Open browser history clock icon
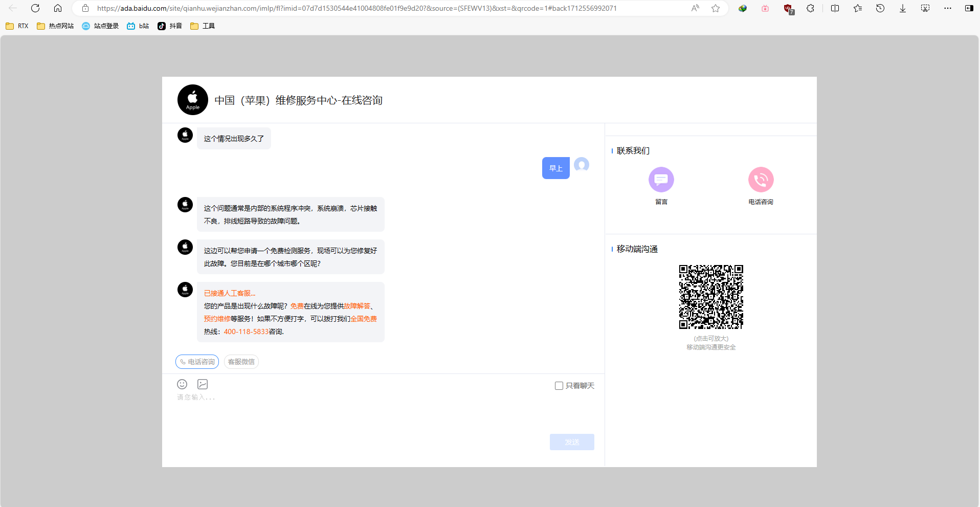The width and height of the screenshot is (980, 507). pyautogui.click(x=880, y=8)
